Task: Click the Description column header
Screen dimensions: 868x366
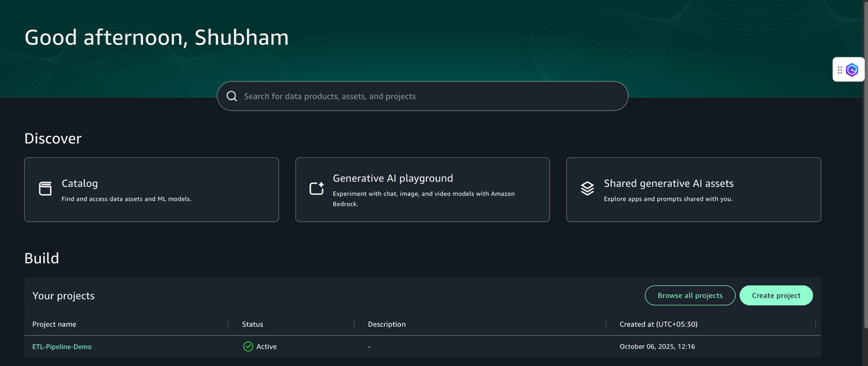Action: pos(387,324)
